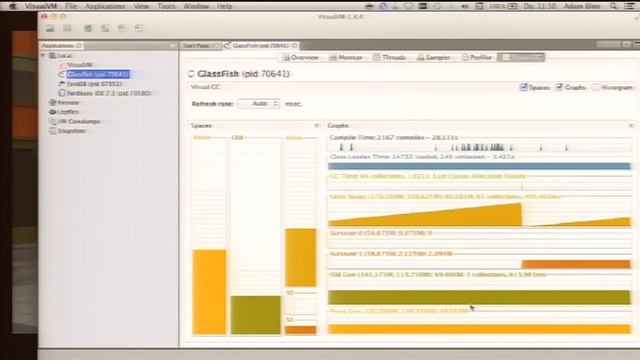Open the Help menu
The width and height of the screenshot is (640, 360).
coord(224,6)
